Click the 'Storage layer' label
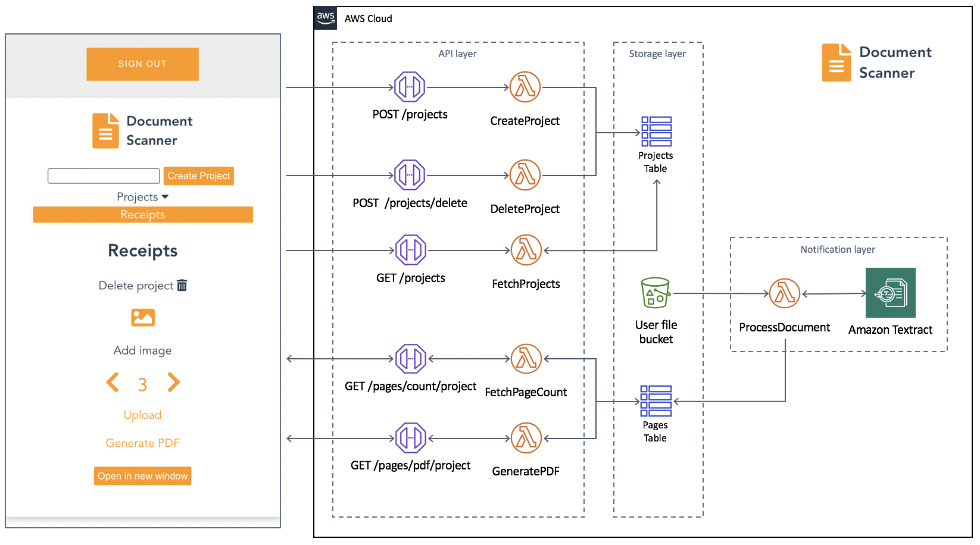The image size is (980, 545). [657, 54]
